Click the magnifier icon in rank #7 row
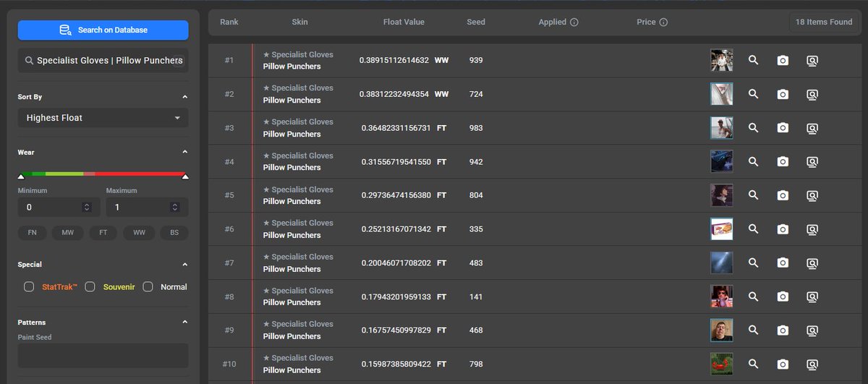 753,263
